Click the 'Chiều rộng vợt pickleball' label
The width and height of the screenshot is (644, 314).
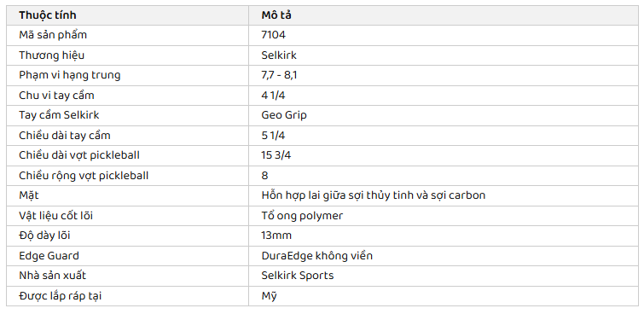point(84,176)
